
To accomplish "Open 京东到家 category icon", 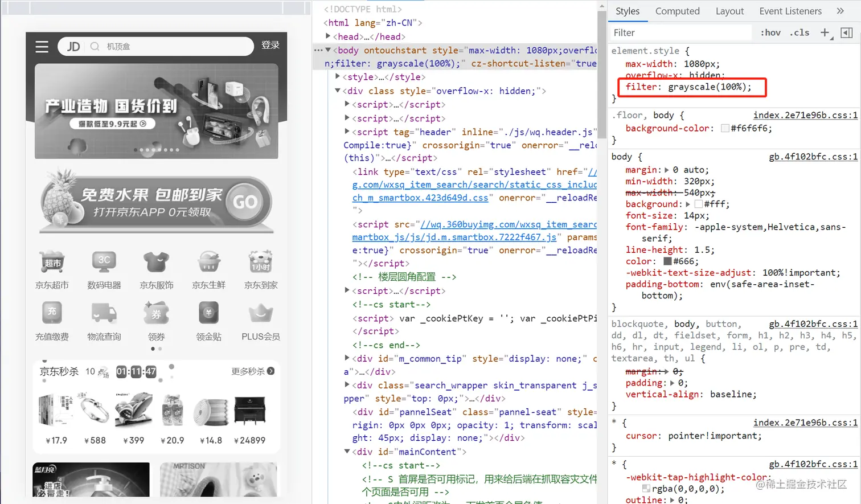I will coord(261,263).
